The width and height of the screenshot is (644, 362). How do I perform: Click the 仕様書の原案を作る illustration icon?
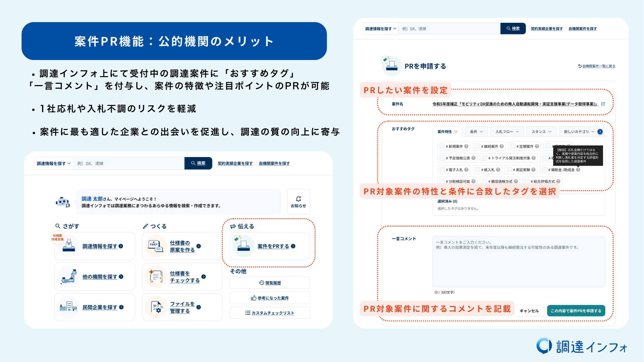156,246
